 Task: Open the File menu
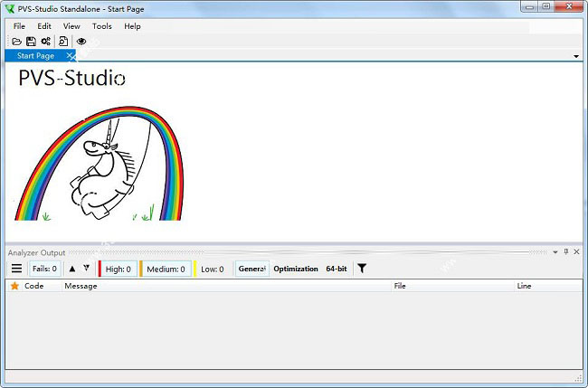pyautogui.click(x=19, y=26)
